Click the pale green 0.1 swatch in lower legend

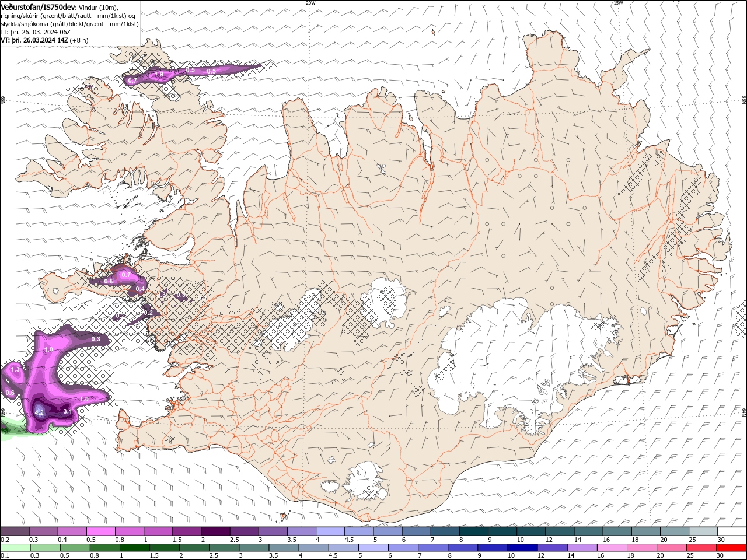coord(15,548)
